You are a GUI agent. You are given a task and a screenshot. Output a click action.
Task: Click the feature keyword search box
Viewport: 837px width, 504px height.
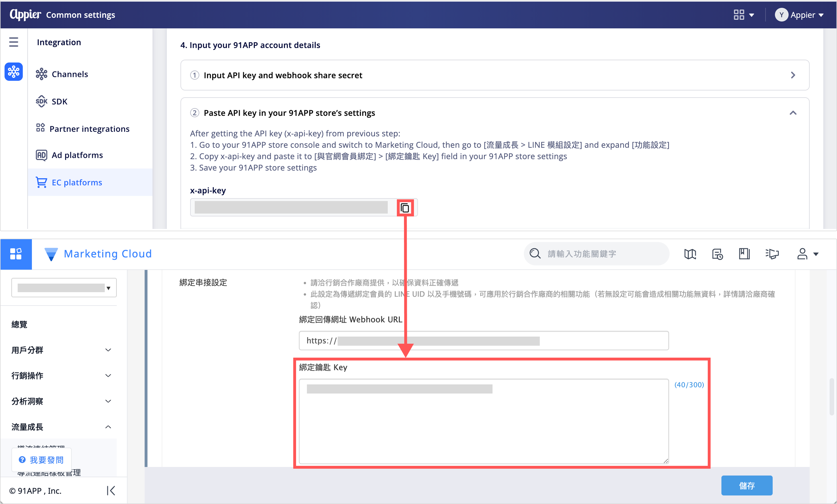pos(596,254)
